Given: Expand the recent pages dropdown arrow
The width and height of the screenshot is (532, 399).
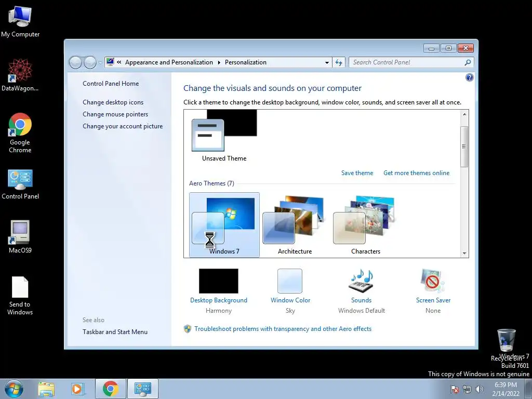Looking at the screenshot, I should point(100,62).
